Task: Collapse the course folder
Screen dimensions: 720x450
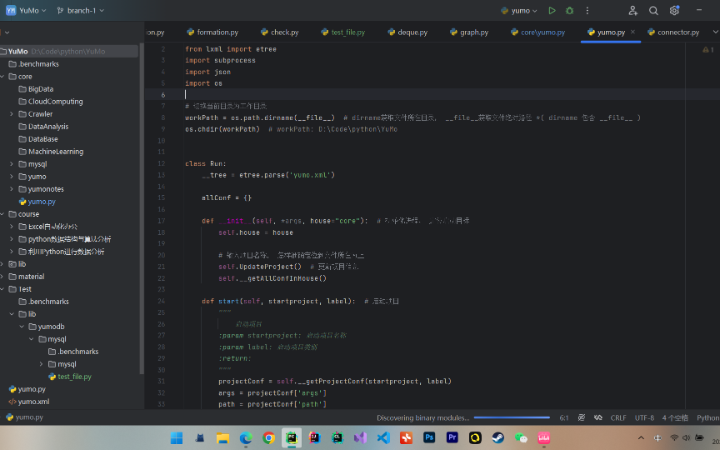Action: 2,214
